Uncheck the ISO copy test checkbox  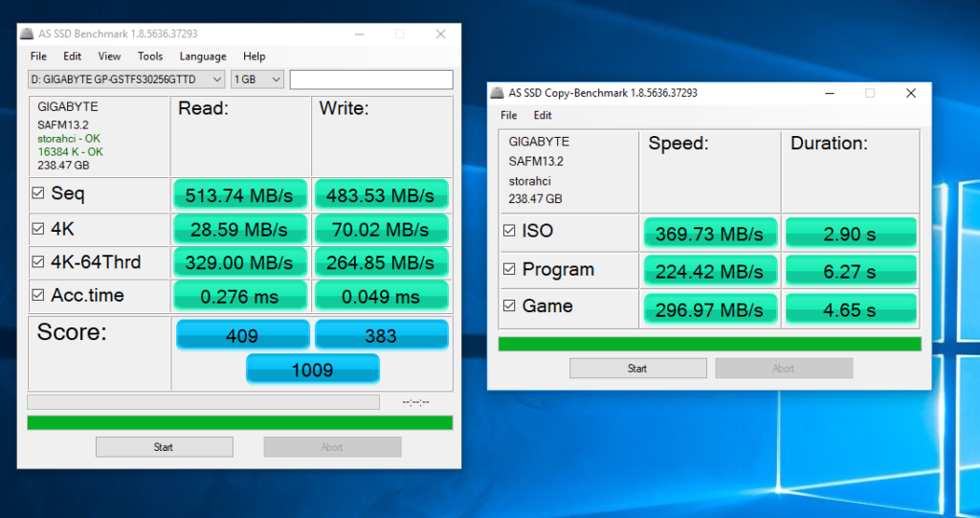(x=508, y=232)
